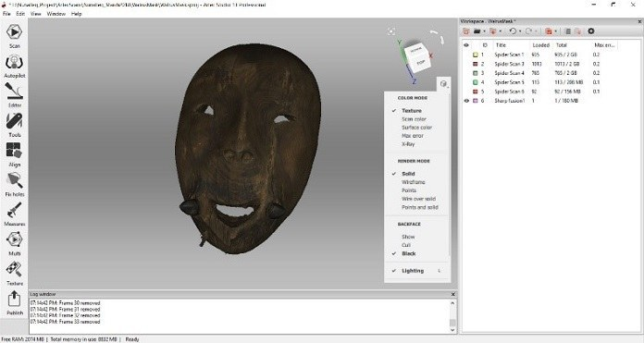Open the Edit menu

(20, 14)
